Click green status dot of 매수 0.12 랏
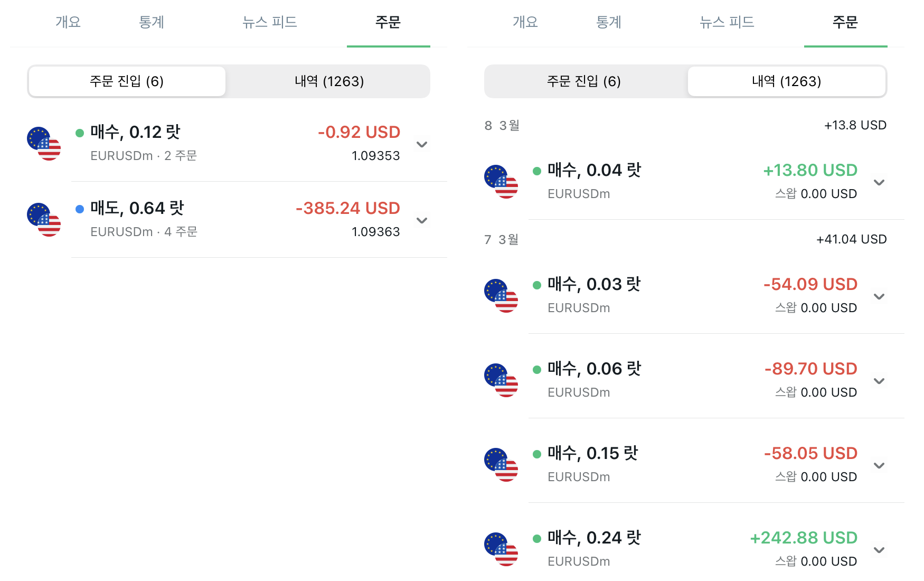The width and height of the screenshot is (924, 581). [80, 133]
